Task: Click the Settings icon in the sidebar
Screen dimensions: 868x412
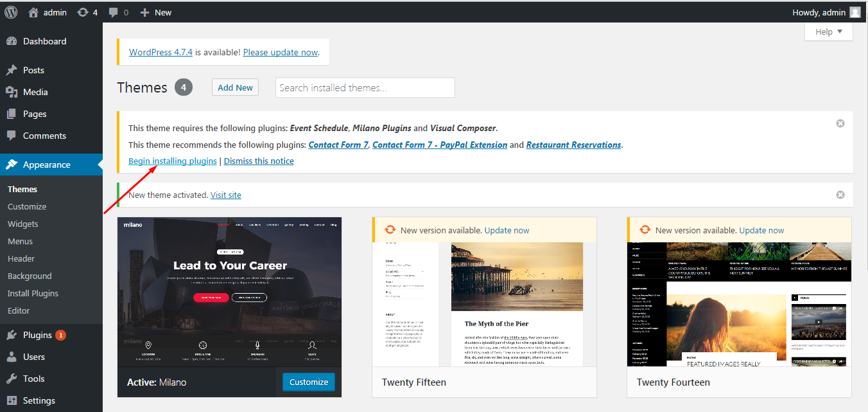Action: [12, 400]
